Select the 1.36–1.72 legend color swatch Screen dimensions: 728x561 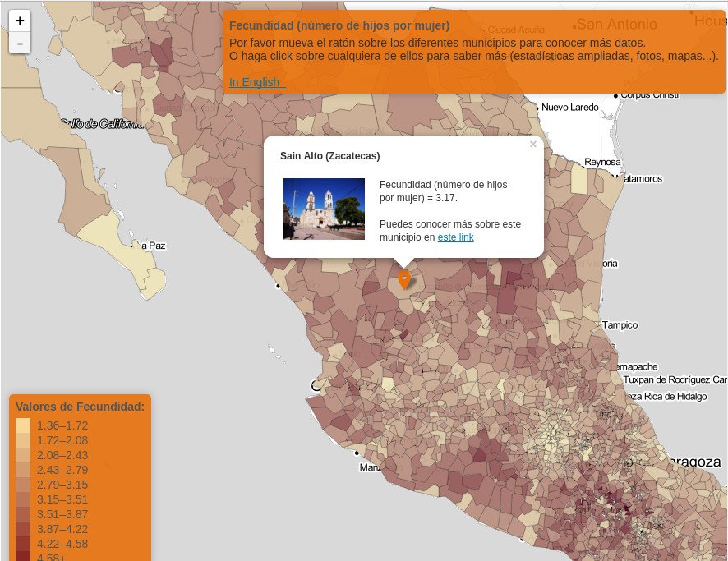pos(23,425)
